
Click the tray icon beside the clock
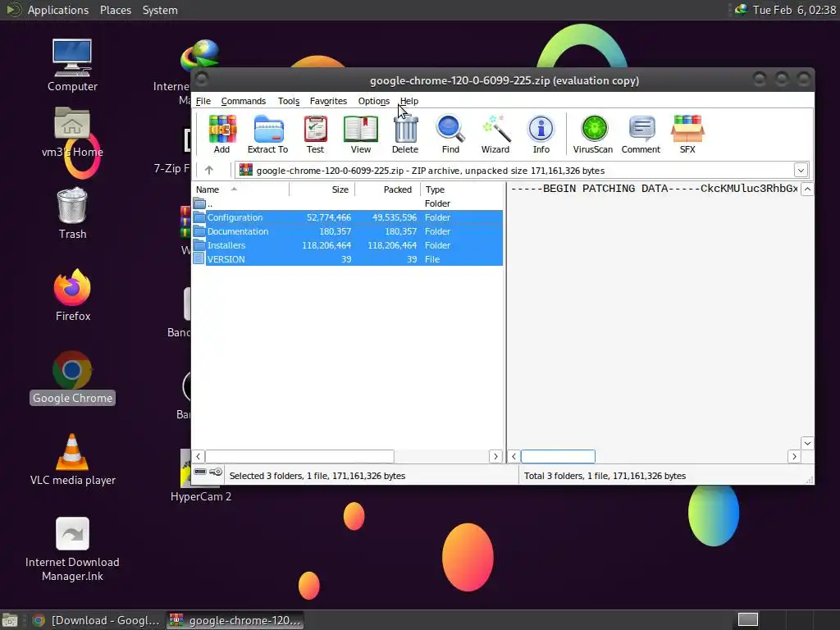(x=741, y=10)
